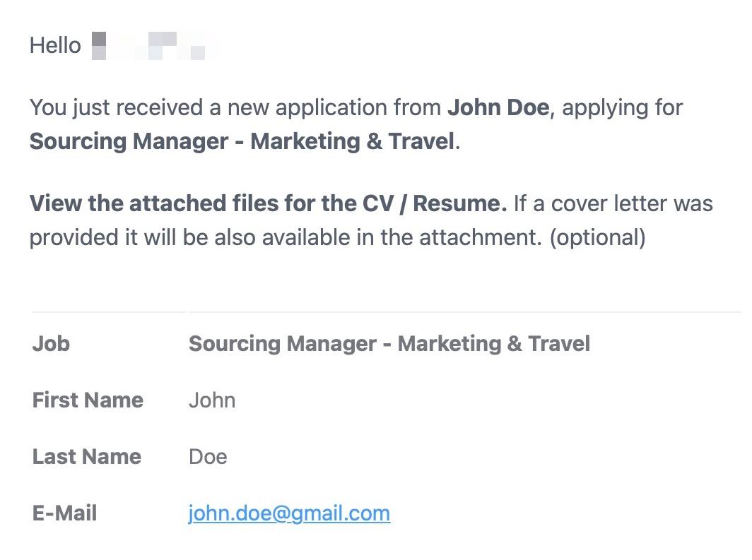Select the Sourcing Manager value in Job row

(389, 344)
